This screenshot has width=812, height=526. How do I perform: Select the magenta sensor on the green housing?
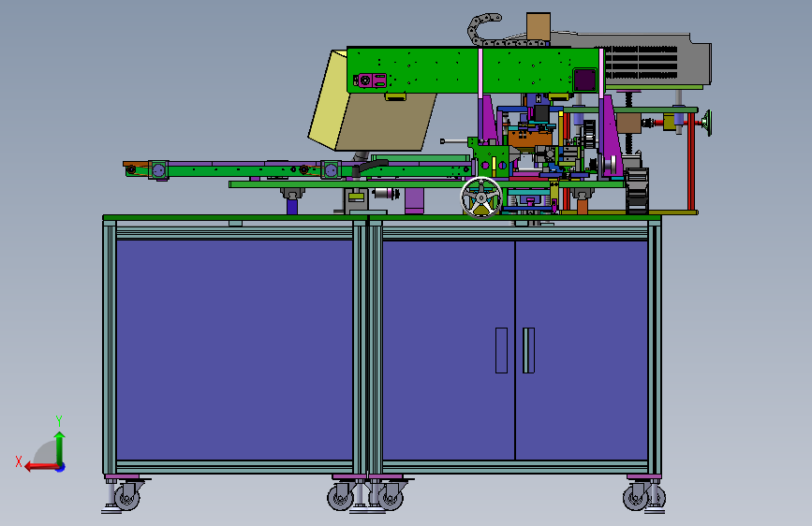point(370,80)
